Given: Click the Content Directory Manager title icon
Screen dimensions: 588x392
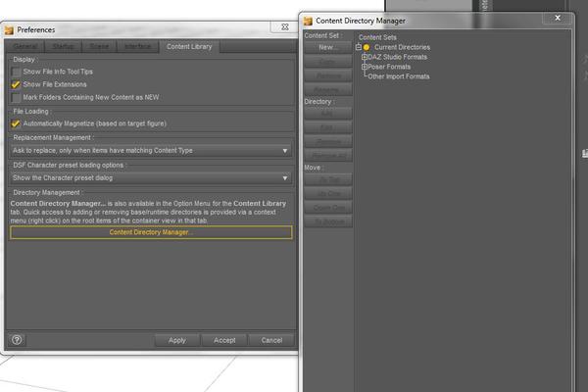Looking at the screenshot, I should (308, 21).
